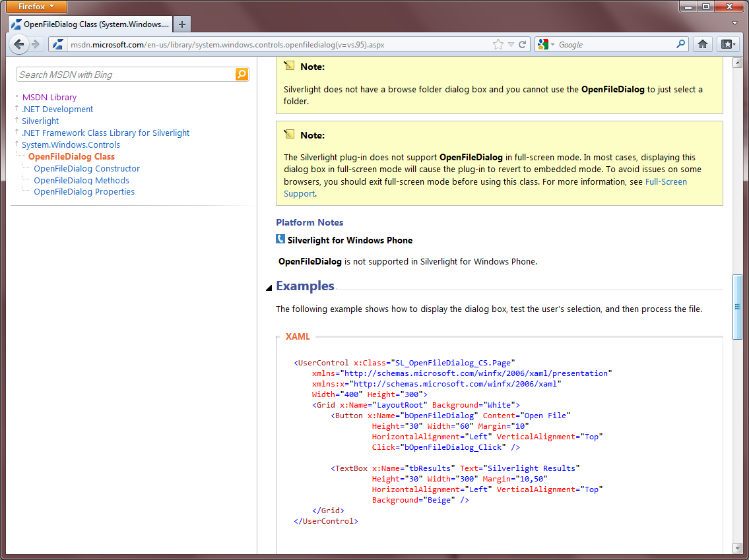Open System.Windows.Controls link
Screen dimensions: 749x560
point(71,144)
